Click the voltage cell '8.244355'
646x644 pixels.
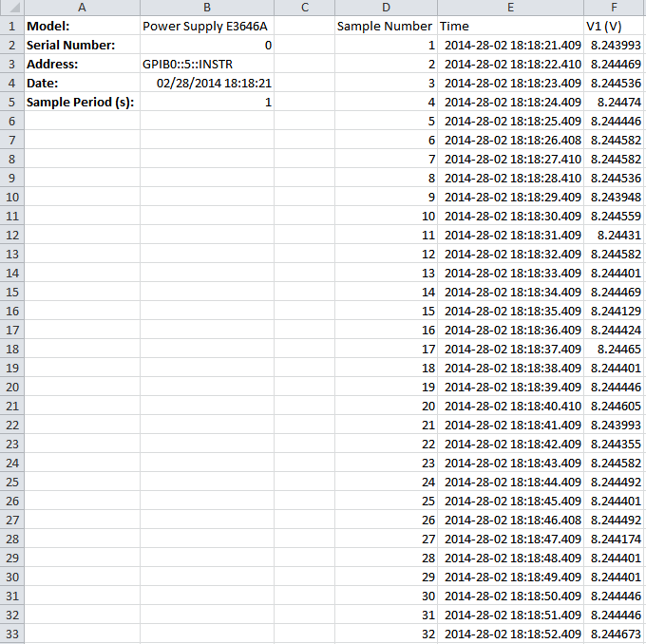pos(615,444)
